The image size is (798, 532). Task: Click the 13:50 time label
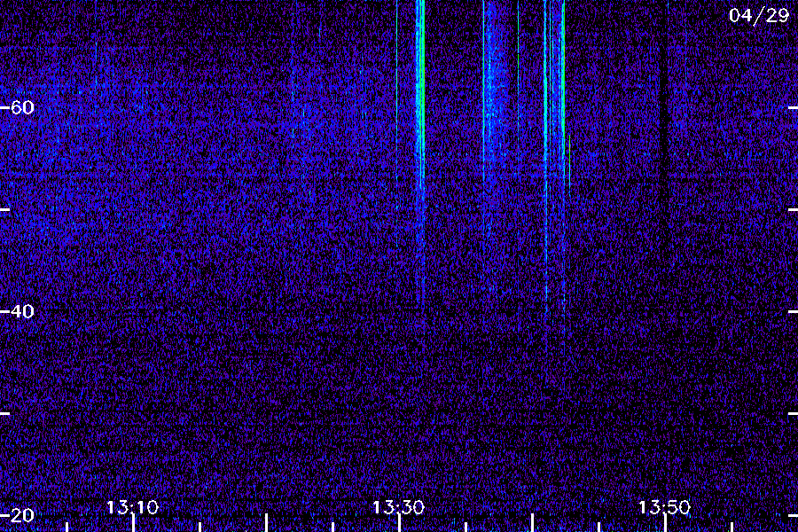(x=664, y=507)
